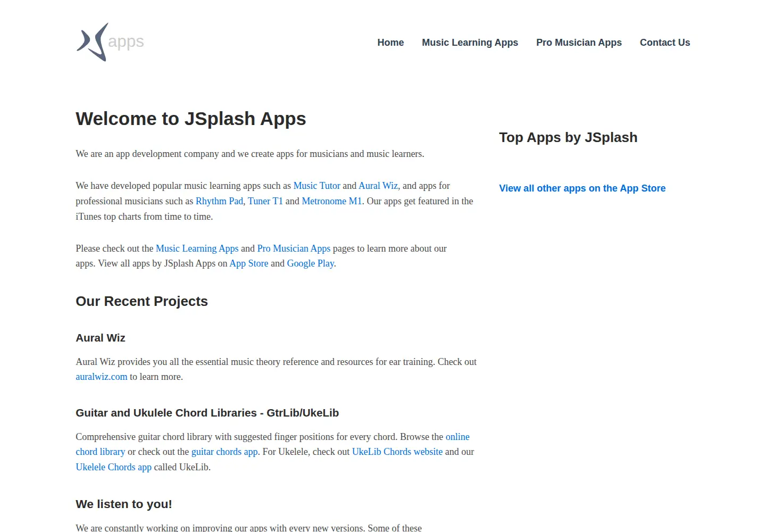Open the App Store link in paragraph
766x532 pixels.
point(249,263)
